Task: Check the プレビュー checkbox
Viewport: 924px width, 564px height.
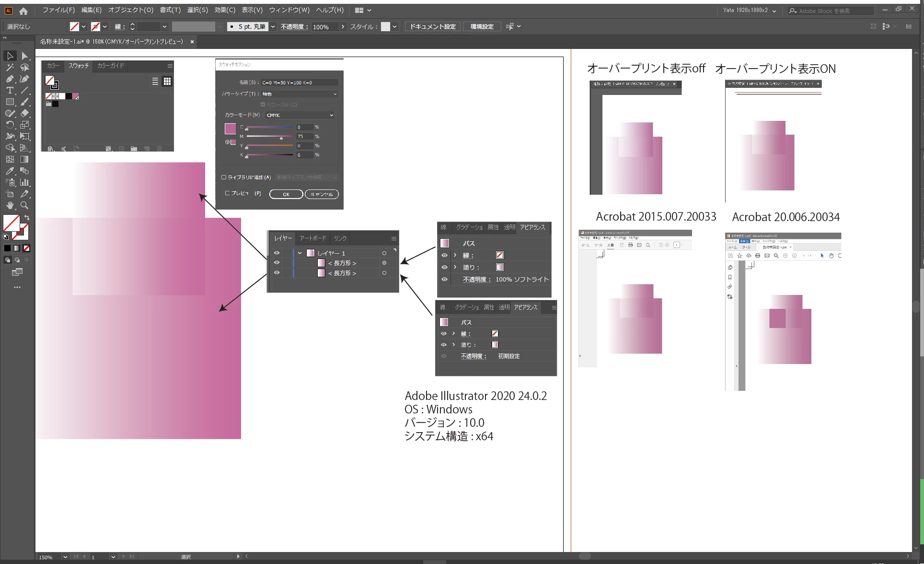Action: [x=228, y=193]
